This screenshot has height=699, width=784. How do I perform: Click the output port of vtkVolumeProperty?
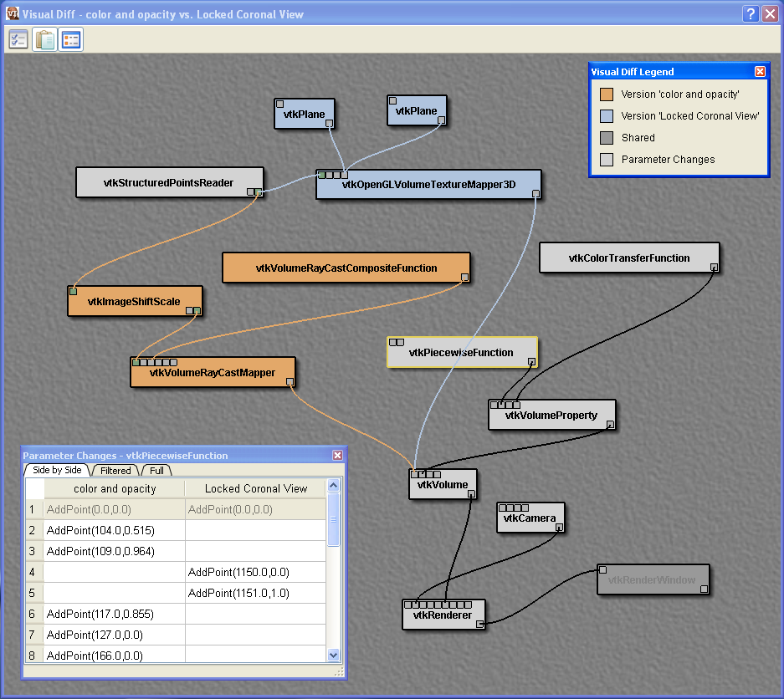click(610, 424)
